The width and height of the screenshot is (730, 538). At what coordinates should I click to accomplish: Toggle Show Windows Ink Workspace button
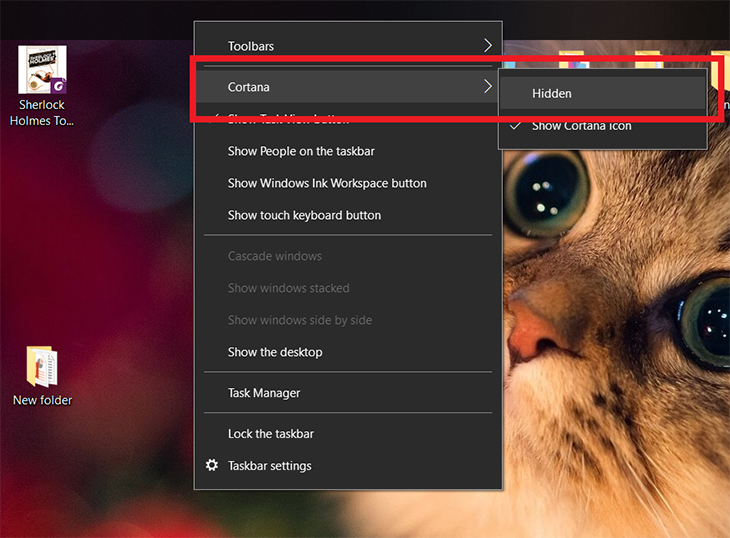click(x=348, y=183)
